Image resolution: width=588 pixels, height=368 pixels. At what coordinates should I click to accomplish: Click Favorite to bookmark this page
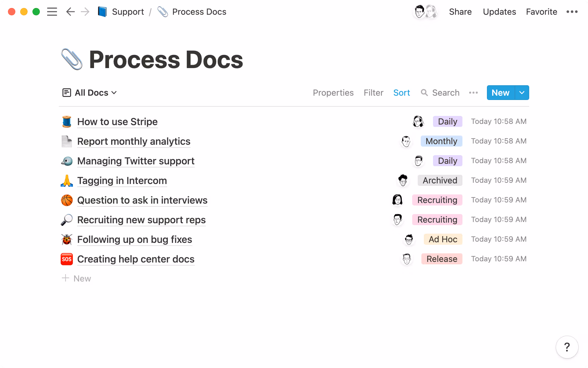pos(541,12)
